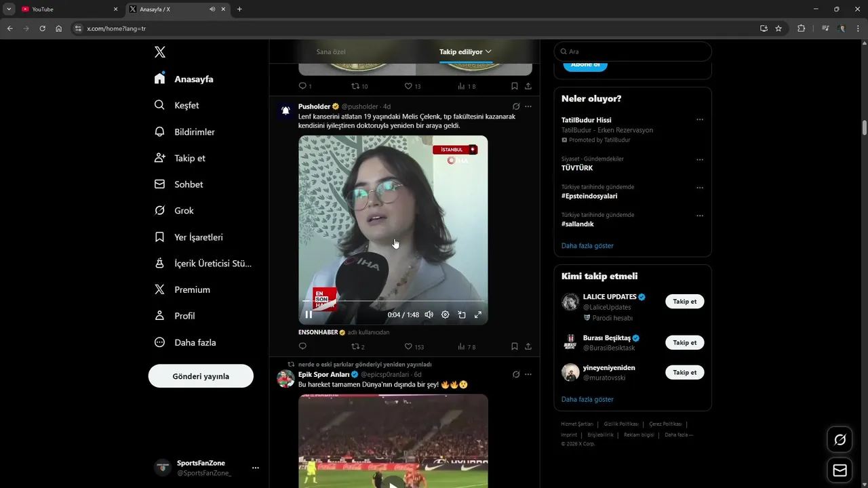Seek on the video progress bar
Screen dimensions: 868x488
393,301
